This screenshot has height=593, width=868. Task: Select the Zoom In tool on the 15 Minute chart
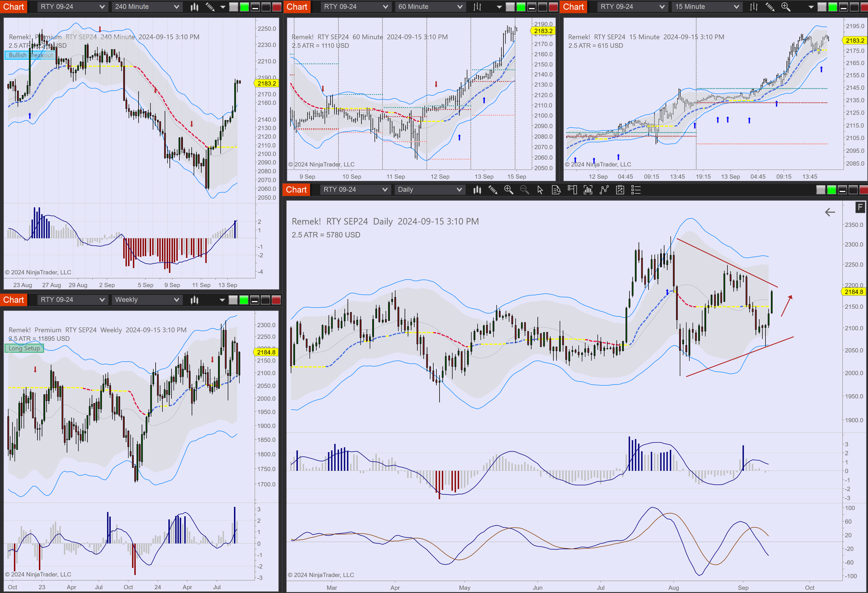point(785,7)
